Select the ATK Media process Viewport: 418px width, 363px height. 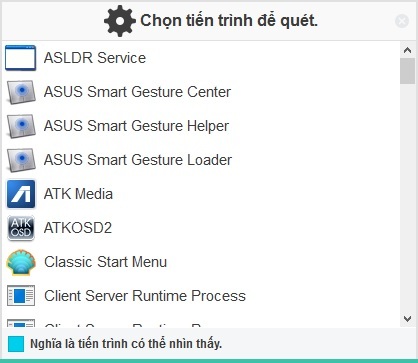tap(201, 194)
